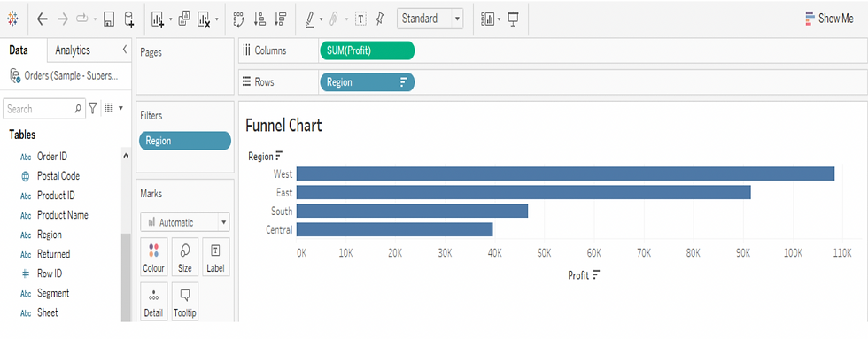Open the Colour marks card

click(154, 258)
